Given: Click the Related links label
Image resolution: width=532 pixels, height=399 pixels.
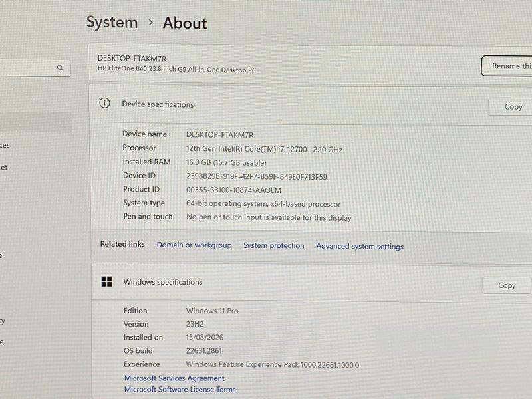Looking at the screenshot, I should (122, 244).
